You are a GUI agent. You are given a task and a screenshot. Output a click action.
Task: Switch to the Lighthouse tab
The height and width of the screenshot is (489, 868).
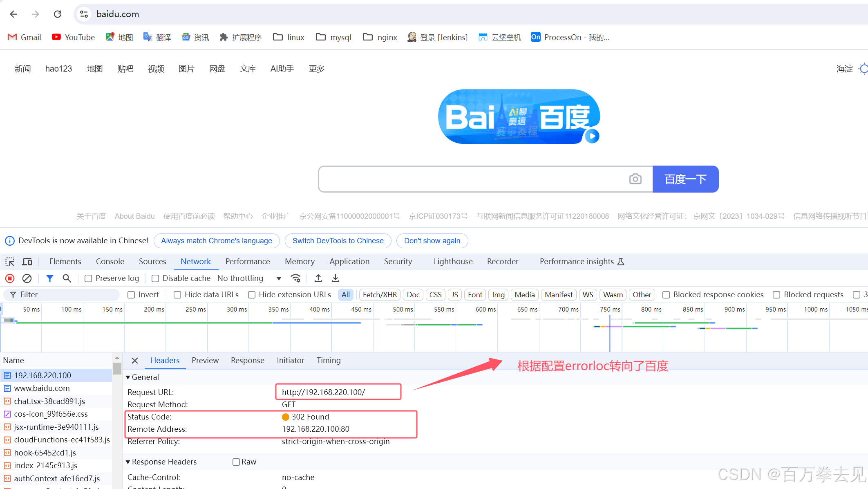click(453, 262)
